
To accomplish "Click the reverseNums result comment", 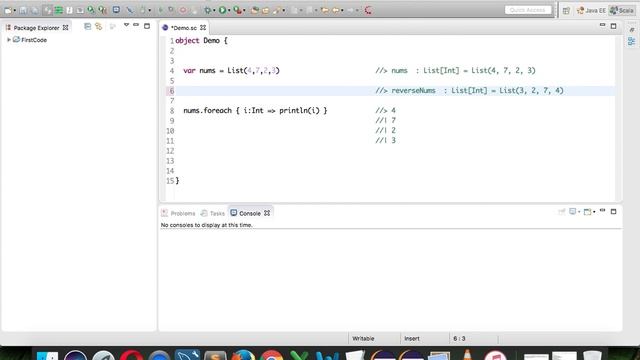I will 469,91.
